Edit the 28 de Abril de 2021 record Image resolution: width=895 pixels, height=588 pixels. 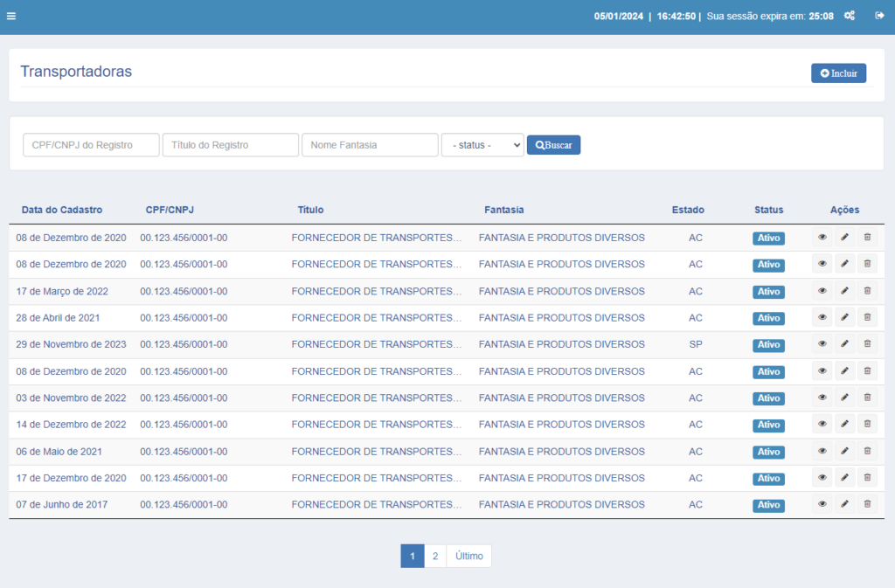(x=845, y=318)
